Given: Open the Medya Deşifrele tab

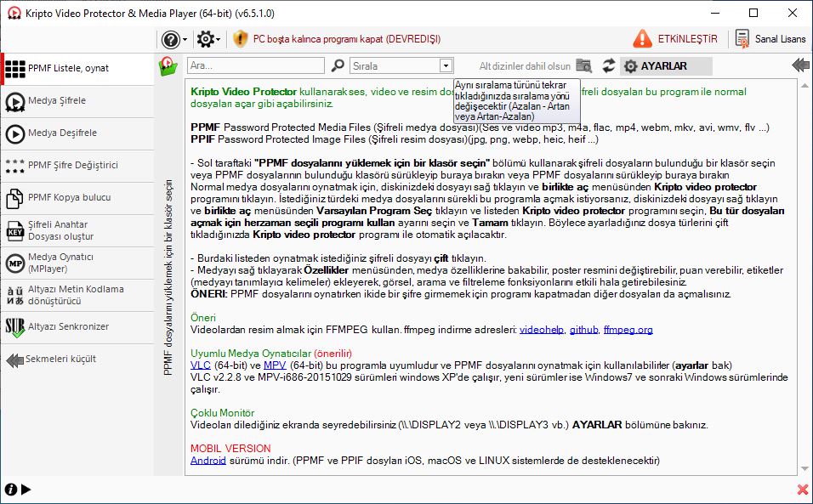Looking at the screenshot, I should pyautogui.click(x=77, y=133).
